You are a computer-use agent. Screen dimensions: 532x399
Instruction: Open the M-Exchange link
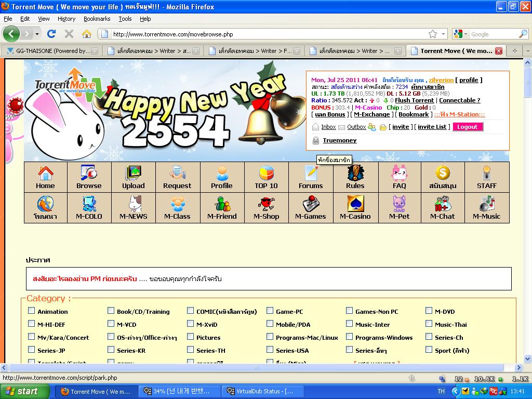pos(372,114)
